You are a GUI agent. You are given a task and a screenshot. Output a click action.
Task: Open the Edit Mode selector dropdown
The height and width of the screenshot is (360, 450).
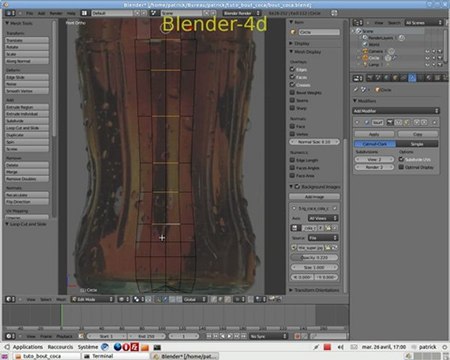click(x=93, y=299)
